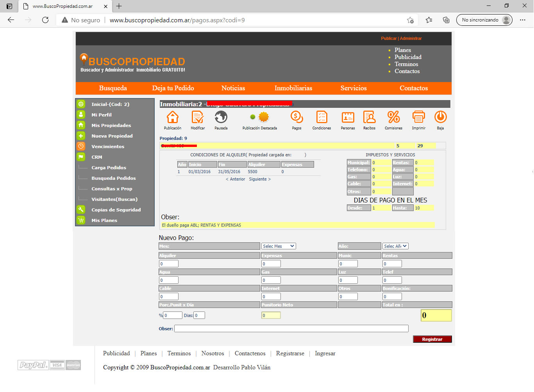
Task: Open the Busqueda navigation tab
Action: (113, 88)
